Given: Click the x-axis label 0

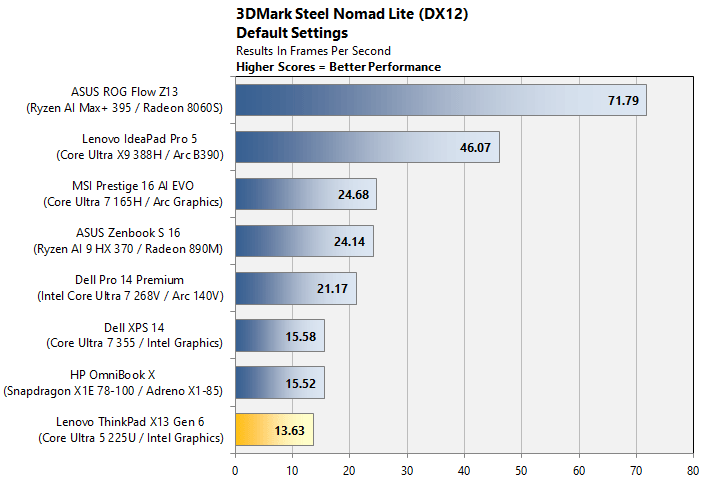Looking at the screenshot, I should coord(235,471).
